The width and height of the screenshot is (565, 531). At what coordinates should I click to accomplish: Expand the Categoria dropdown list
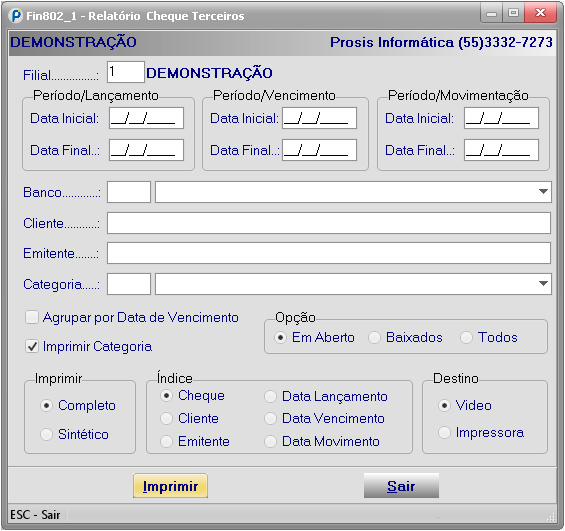click(x=543, y=284)
